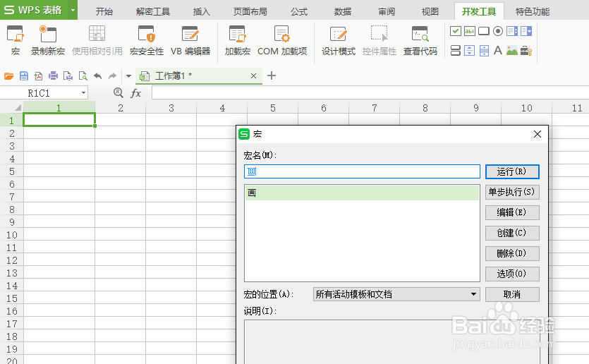Open 宏安全性 macro security settings
This screenshot has height=364, width=589.
click(x=147, y=41)
